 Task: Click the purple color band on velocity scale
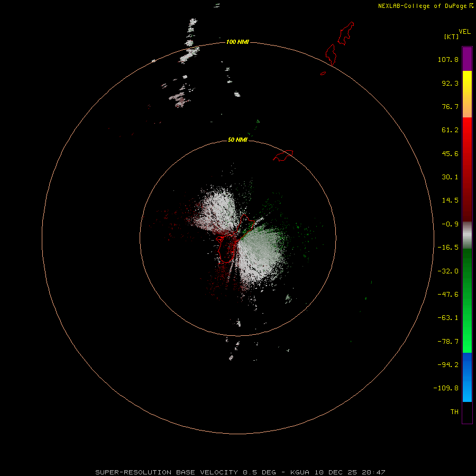point(467,59)
